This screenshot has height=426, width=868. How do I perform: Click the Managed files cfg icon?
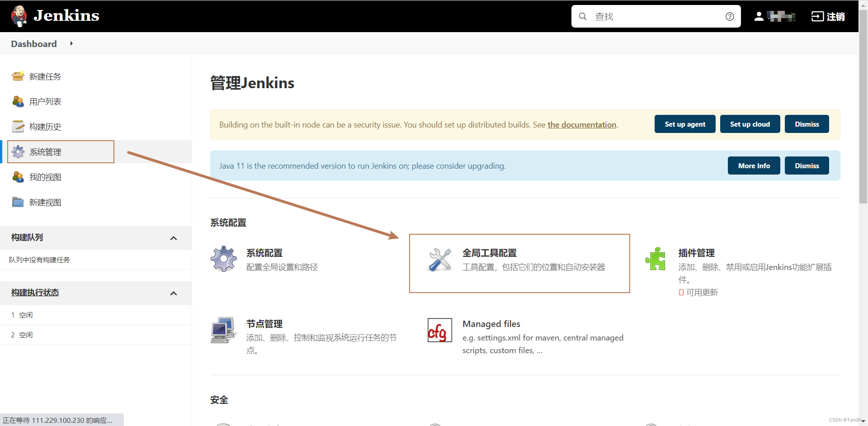(x=439, y=330)
